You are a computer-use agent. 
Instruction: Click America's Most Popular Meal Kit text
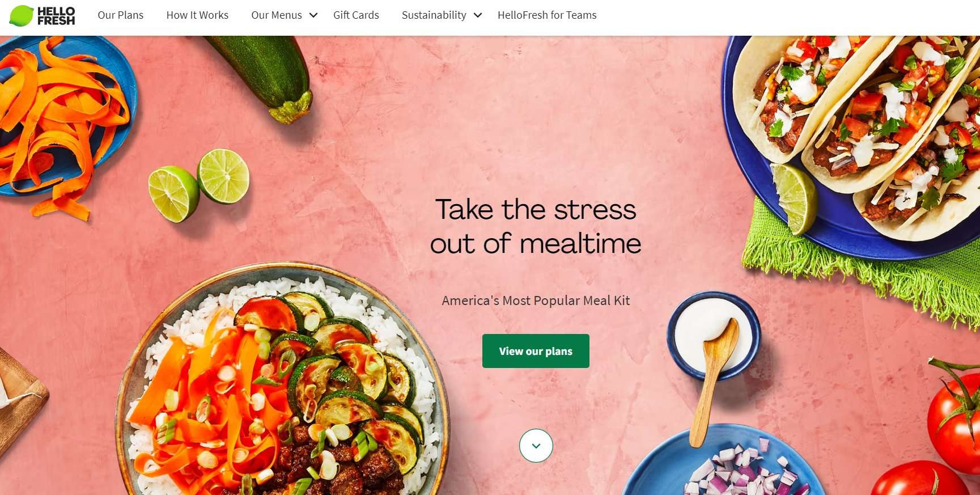(x=536, y=301)
